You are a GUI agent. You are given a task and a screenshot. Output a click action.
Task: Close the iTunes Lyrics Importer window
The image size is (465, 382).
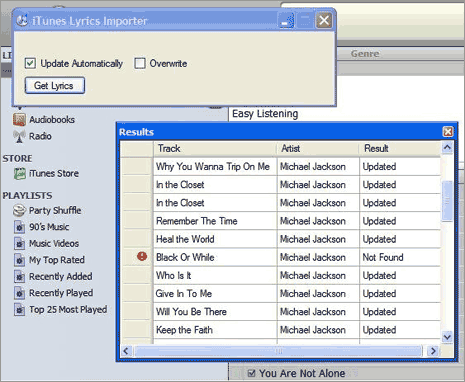point(324,21)
